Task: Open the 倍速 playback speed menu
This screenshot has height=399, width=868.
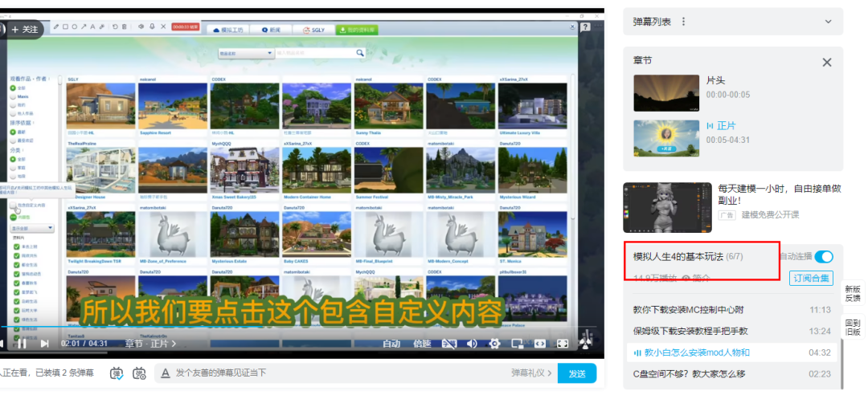Action: 422,344
